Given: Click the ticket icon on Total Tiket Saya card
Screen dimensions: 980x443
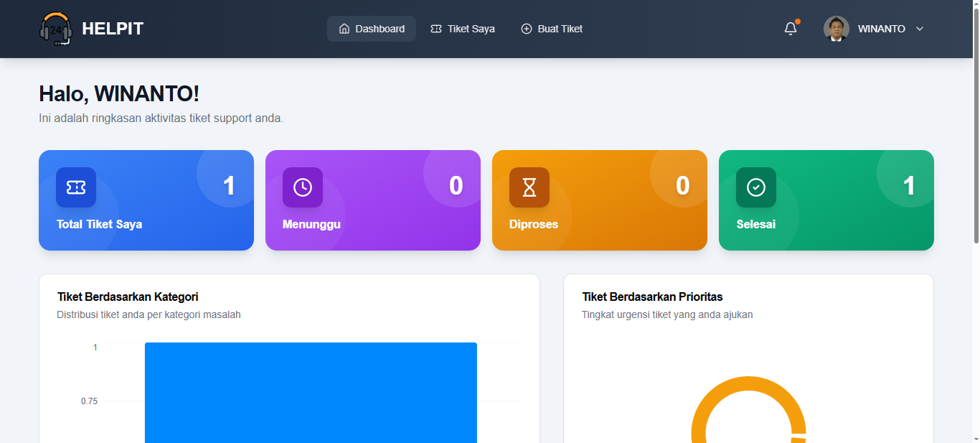Looking at the screenshot, I should tap(75, 187).
